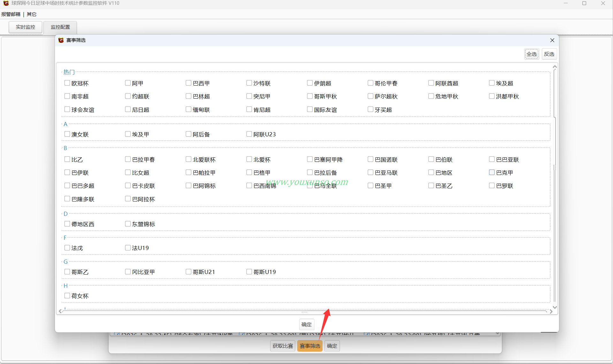The image size is (613, 364).
Task: Check the 冈比亚甲 checkbox
Action: point(128,272)
